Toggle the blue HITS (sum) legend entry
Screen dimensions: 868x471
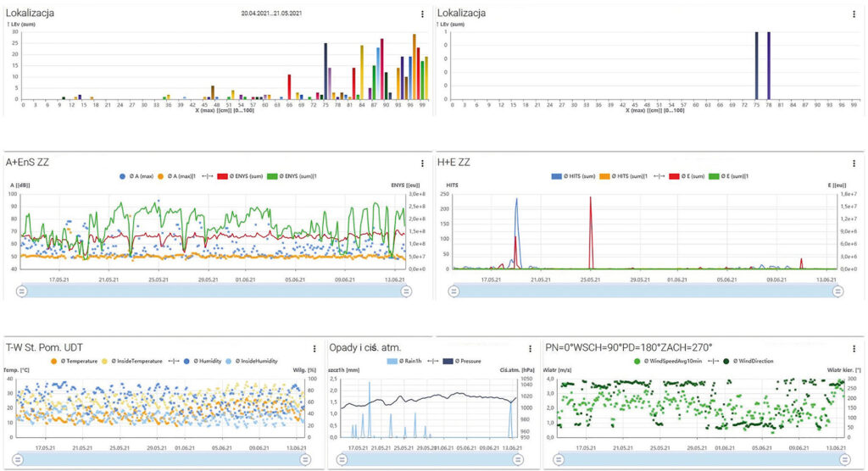[x=573, y=176]
